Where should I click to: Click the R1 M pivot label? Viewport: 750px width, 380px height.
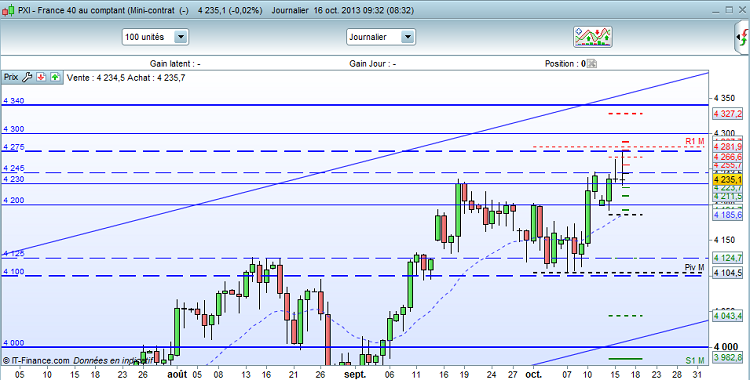click(x=695, y=141)
